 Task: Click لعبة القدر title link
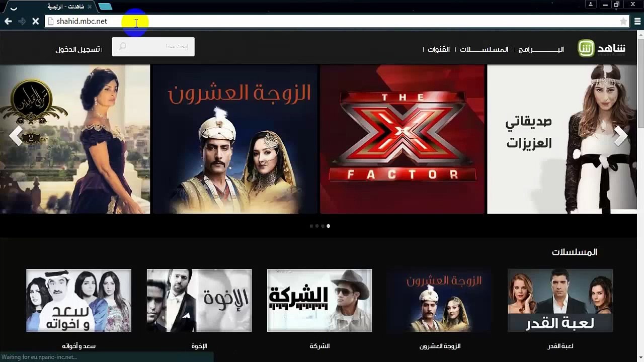click(x=560, y=346)
